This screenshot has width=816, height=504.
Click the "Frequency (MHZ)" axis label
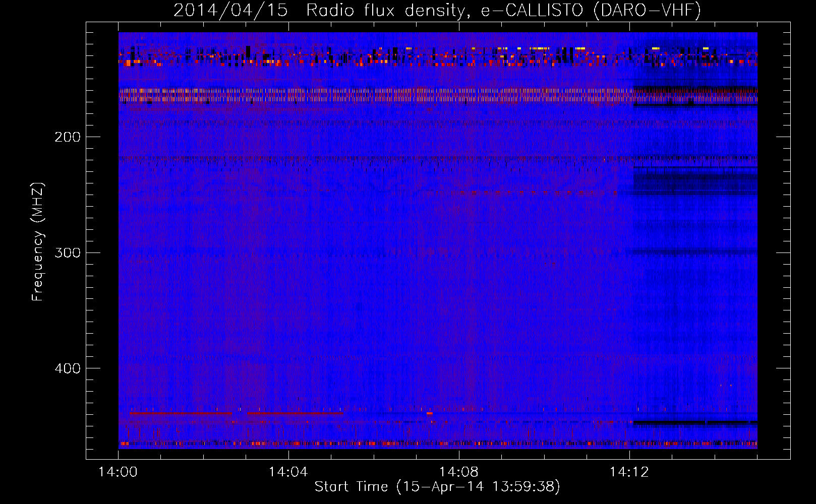(38, 242)
